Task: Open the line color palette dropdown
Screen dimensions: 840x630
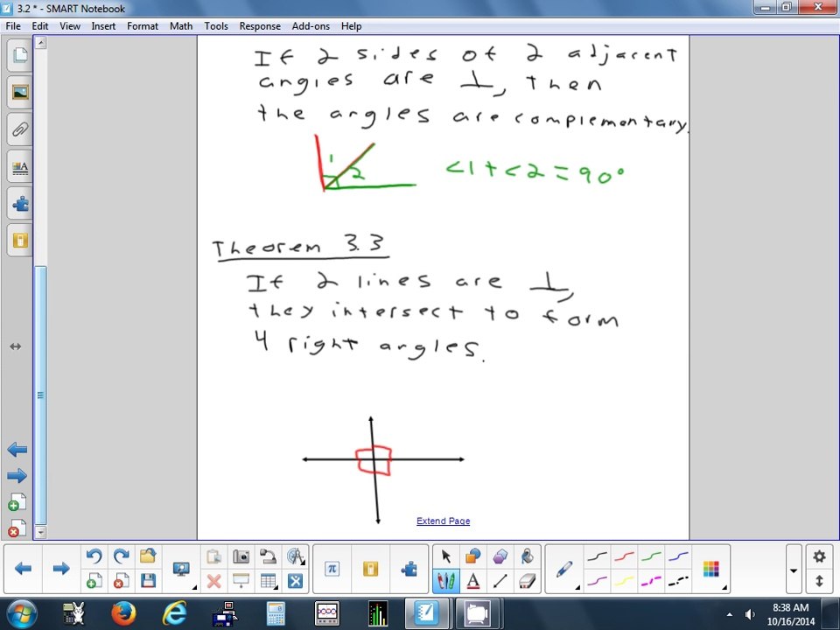Action: (x=711, y=569)
